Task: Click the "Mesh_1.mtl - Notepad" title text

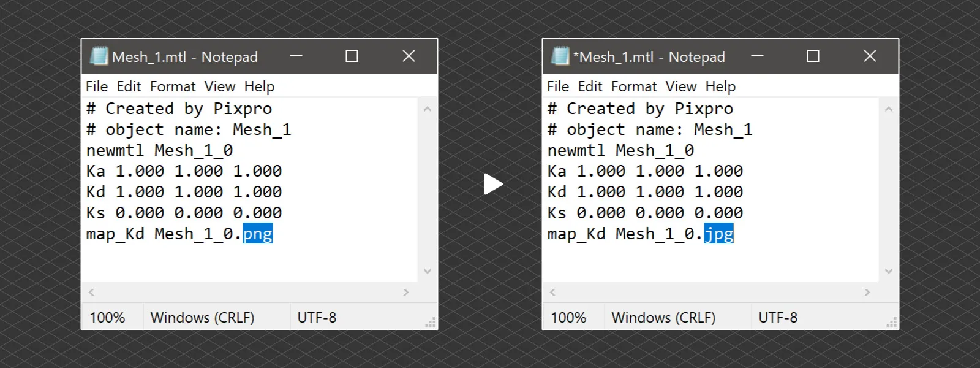Action: click(x=185, y=57)
